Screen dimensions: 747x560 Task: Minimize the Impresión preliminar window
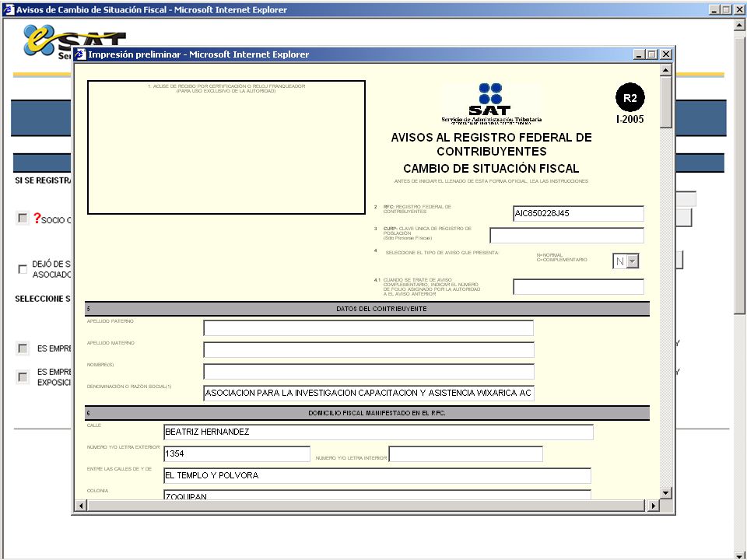click(640, 54)
